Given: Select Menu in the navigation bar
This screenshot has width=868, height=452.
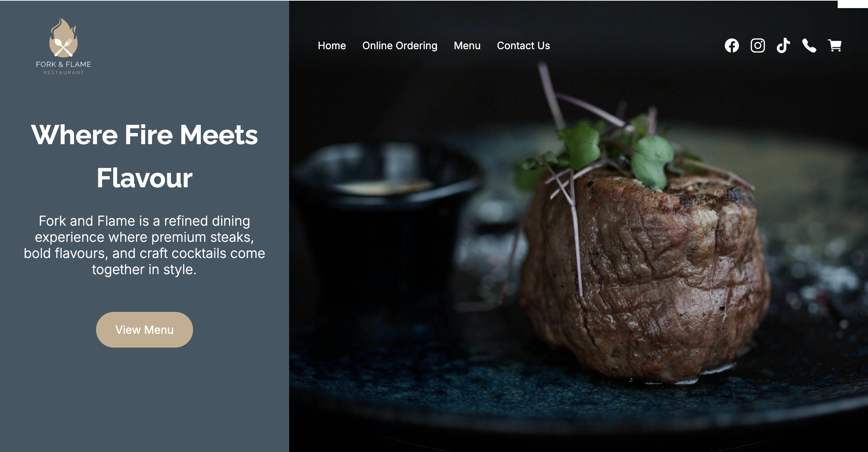Looking at the screenshot, I should coord(467,45).
